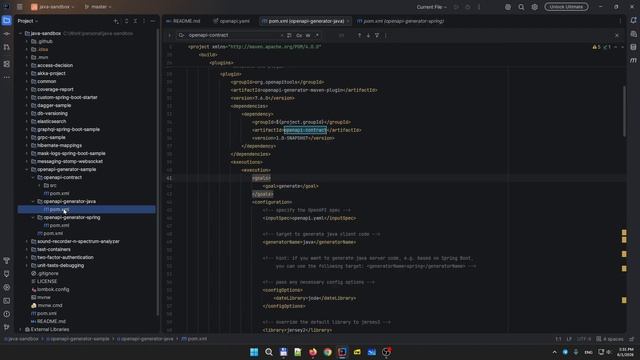Screen dimensions: 640x360
Task: Click openapi-generator-sample breadcrumb in navigation bar
Action: [x=78, y=339]
